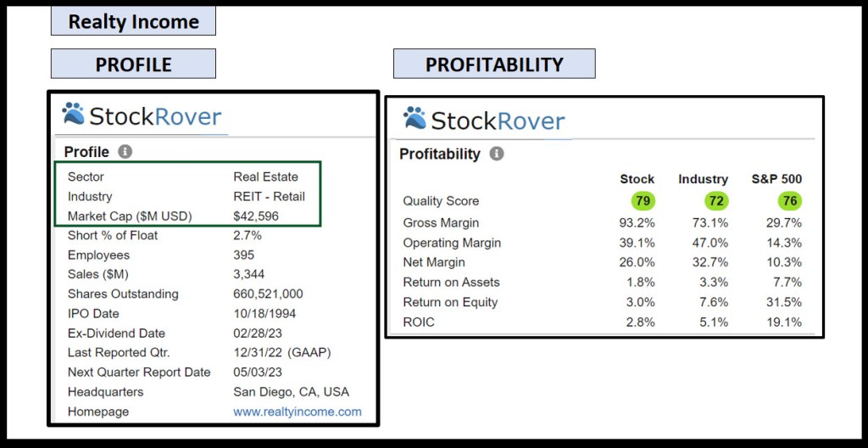Click the green Stock quality score 79 badge
868x448 pixels.
[x=643, y=201]
